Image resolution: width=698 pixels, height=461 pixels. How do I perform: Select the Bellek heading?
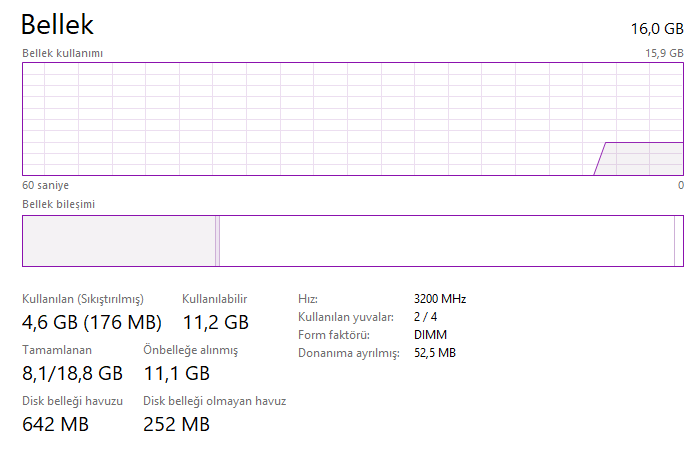click(58, 24)
